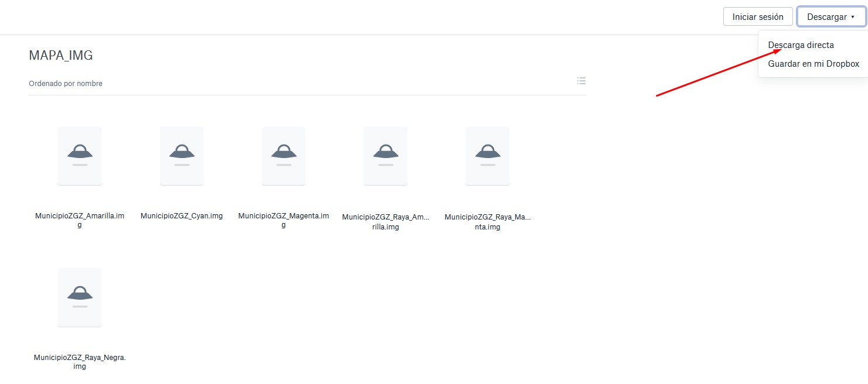Change sorting via Ordenado por nombre
Viewport: 868px width, 384px height.
tap(66, 84)
